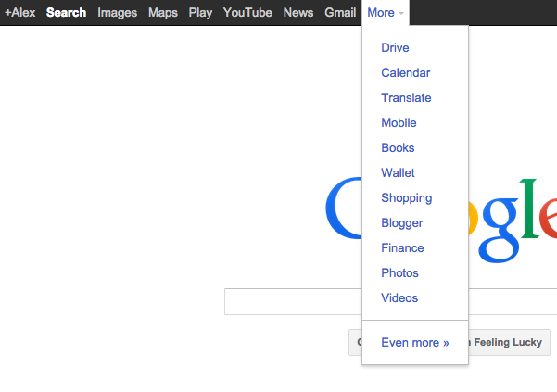Choose Photos in the More menu

point(399,273)
